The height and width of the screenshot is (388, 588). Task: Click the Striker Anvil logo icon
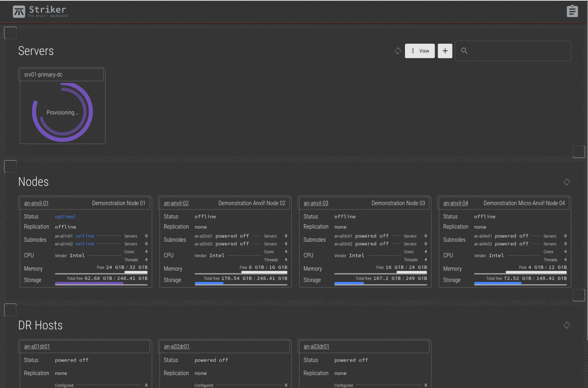(19, 11)
